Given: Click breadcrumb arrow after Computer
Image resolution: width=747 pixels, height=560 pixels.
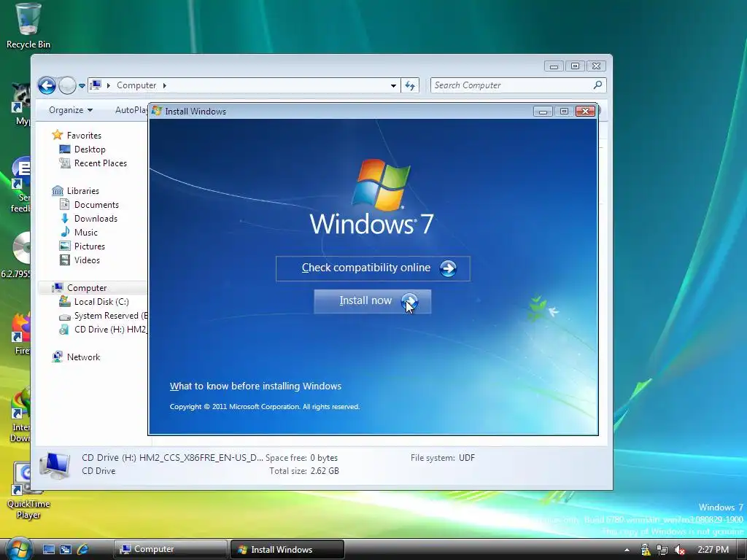Looking at the screenshot, I should pos(164,85).
